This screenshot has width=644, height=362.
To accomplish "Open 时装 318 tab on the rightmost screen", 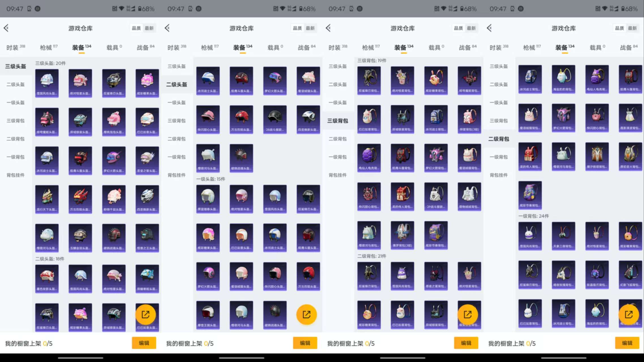I will pos(499,47).
